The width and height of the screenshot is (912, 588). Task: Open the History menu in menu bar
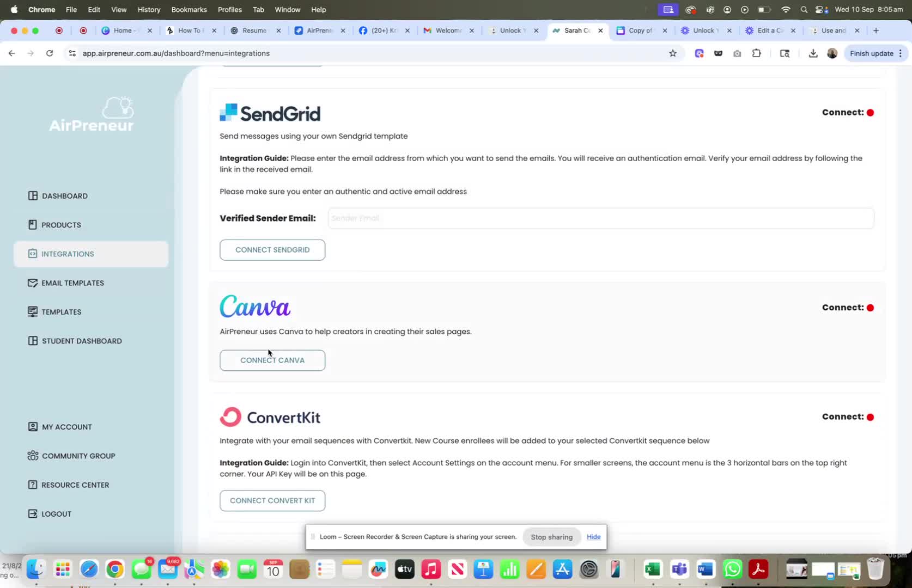click(149, 9)
